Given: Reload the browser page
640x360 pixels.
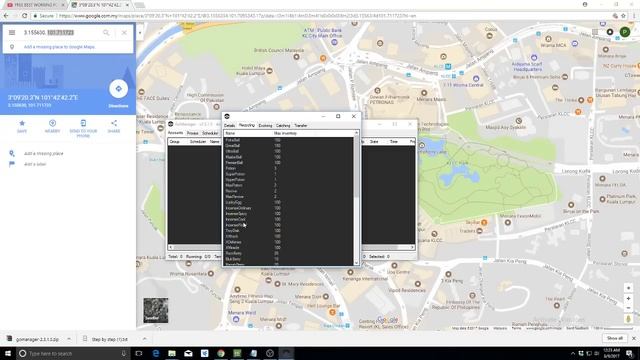Looking at the screenshot, I should (24, 16).
